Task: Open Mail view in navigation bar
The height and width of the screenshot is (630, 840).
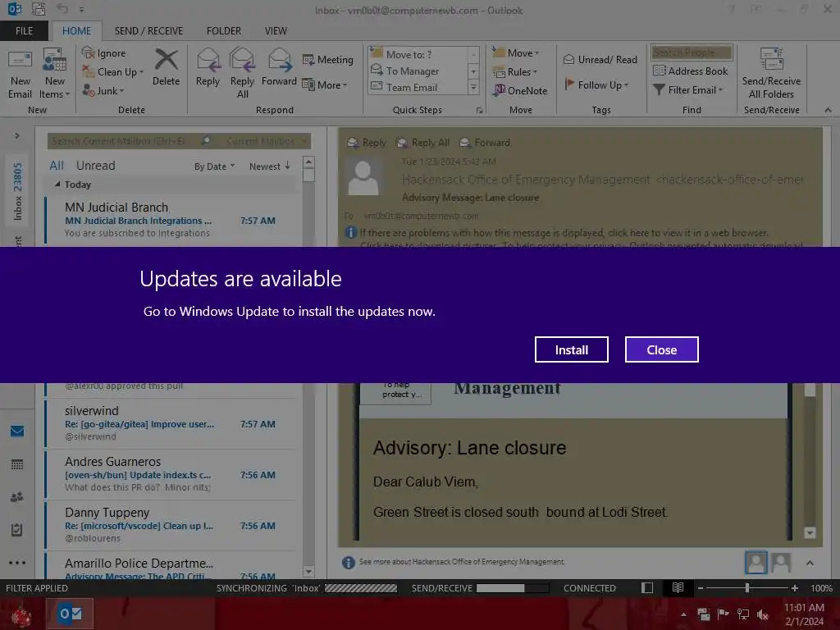Action: [17, 431]
